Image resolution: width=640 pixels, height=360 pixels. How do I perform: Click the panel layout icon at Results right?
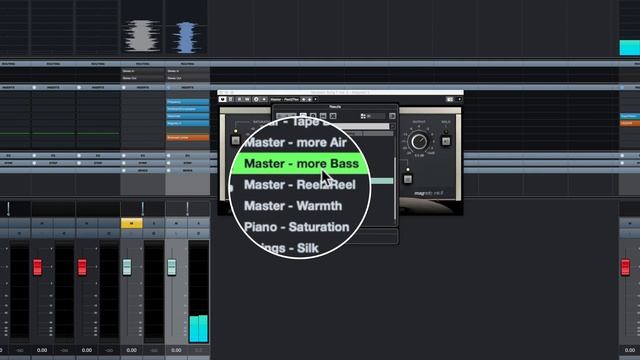tap(392, 116)
